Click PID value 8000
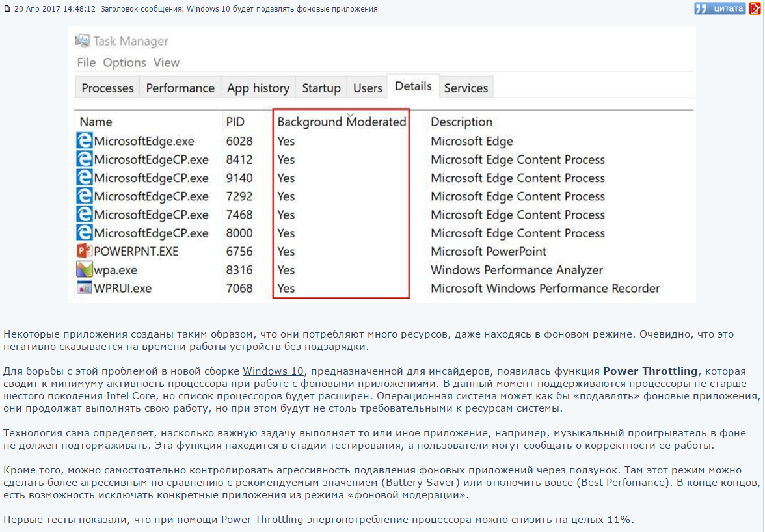Screen dimensions: 765x532 [x=239, y=233]
